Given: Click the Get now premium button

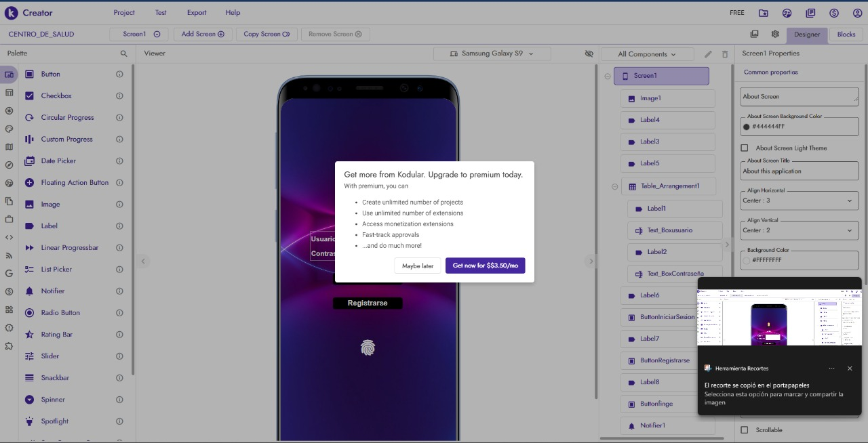Looking at the screenshot, I should pos(485,266).
